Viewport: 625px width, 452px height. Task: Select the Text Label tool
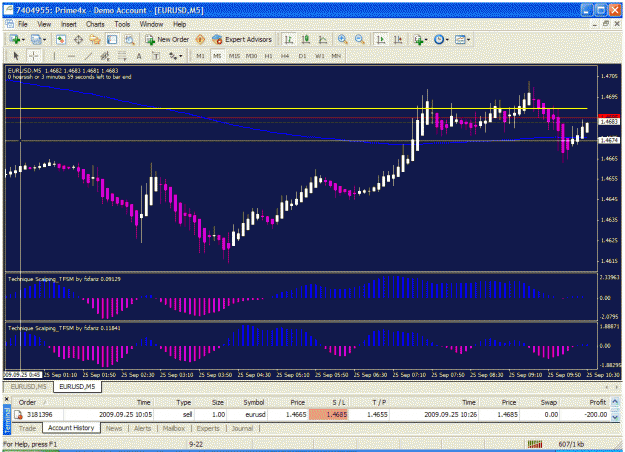[x=156, y=56]
